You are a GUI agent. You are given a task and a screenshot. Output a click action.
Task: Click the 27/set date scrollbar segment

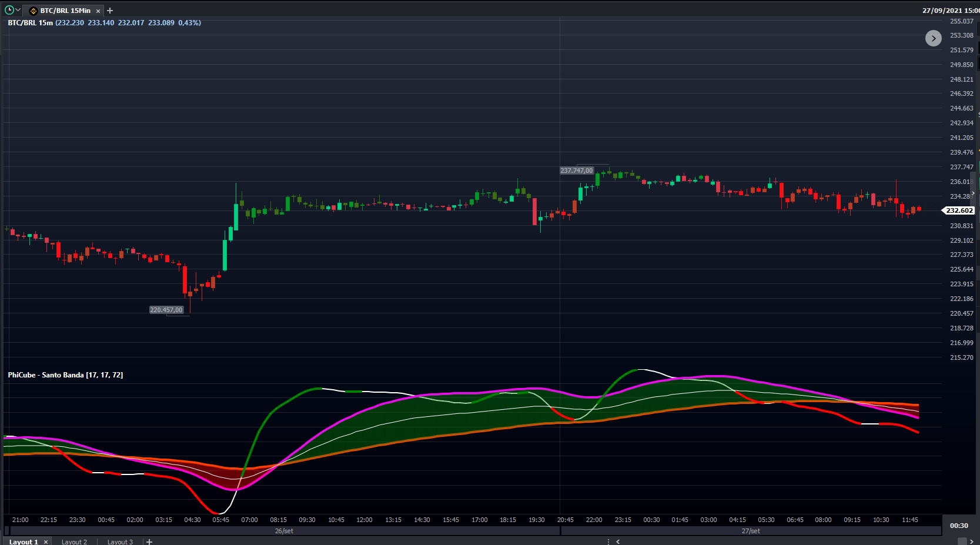point(751,531)
